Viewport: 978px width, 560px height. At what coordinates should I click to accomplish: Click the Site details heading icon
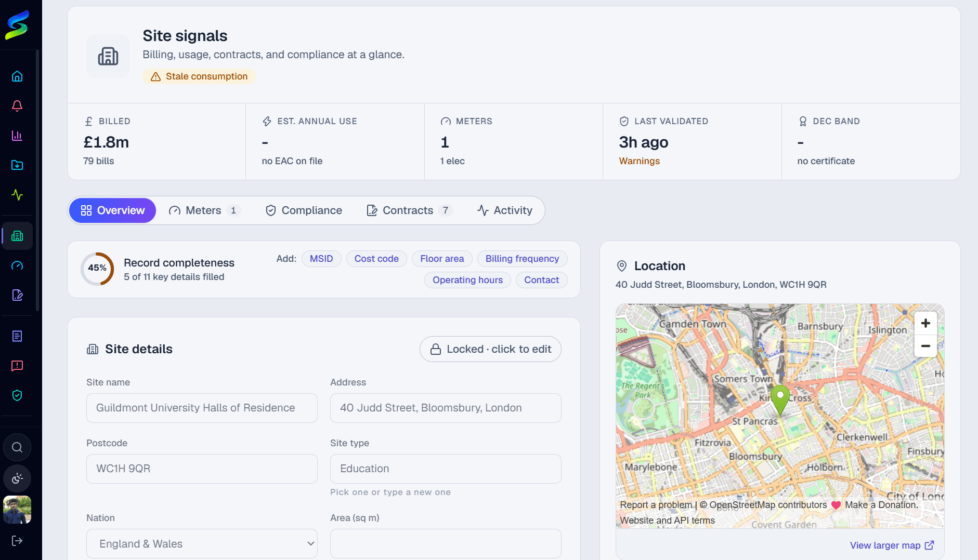pos(93,349)
